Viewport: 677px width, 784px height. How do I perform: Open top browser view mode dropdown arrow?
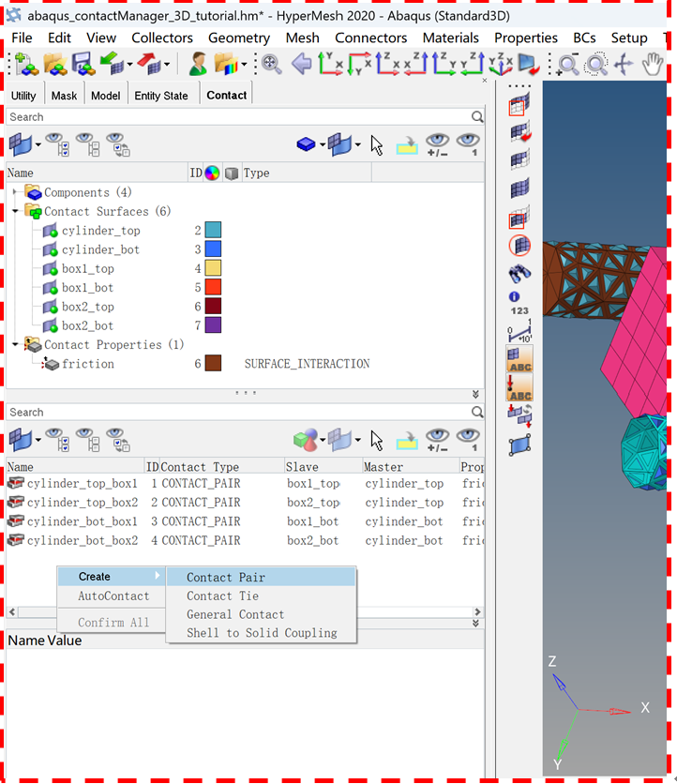tap(38, 145)
